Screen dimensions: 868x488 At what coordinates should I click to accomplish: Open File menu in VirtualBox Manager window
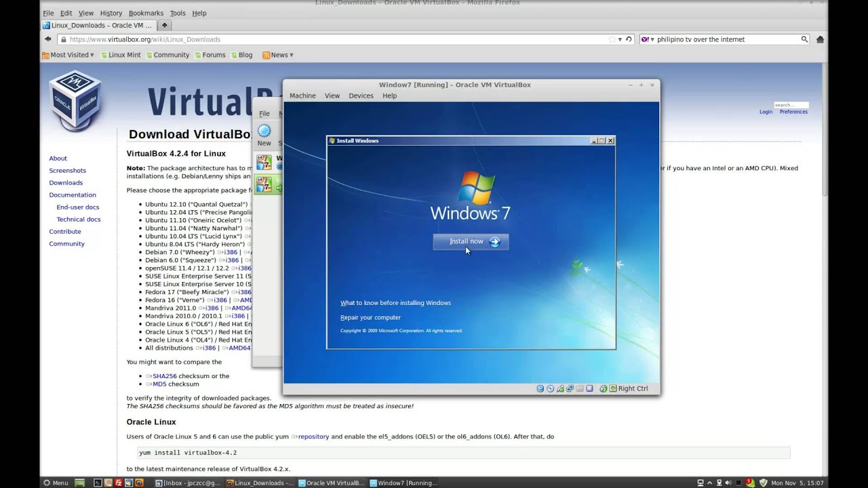click(x=264, y=113)
